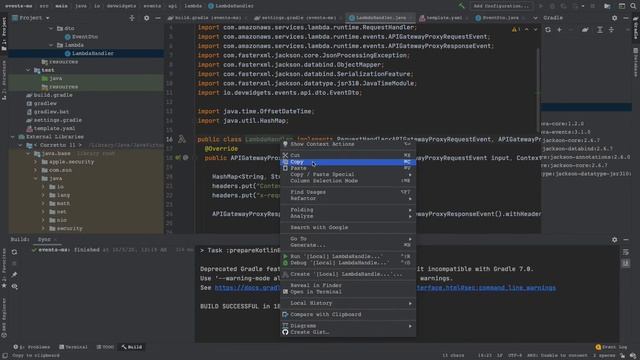
Task: Switch to EventDto.java editor tab
Action: 500,18
